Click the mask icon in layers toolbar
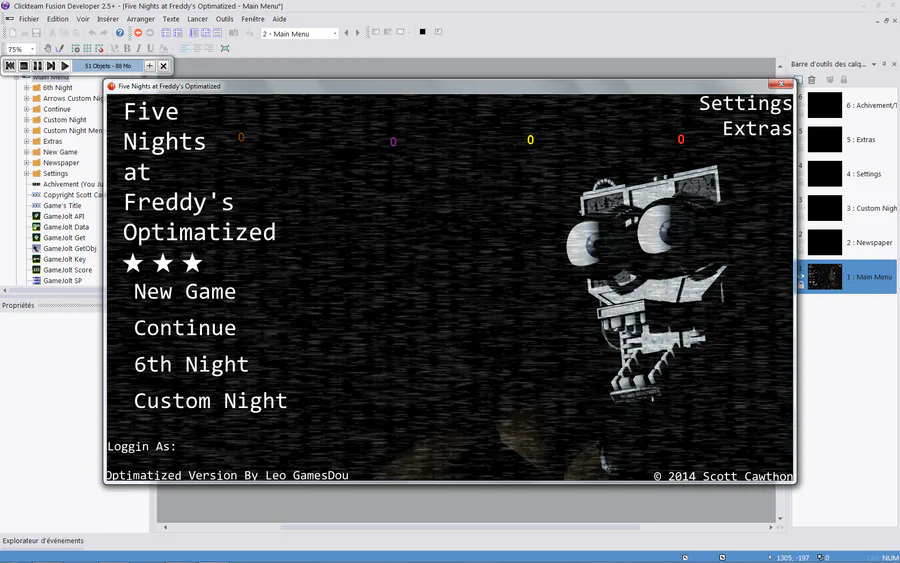This screenshot has height=563, width=900. [x=829, y=80]
